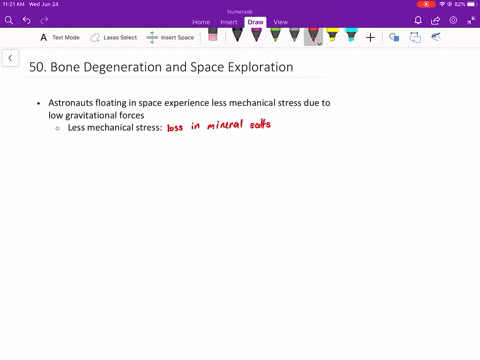Viewport: 480px width, 360px height.
Task: Open the shapes tool
Action: (394, 37)
